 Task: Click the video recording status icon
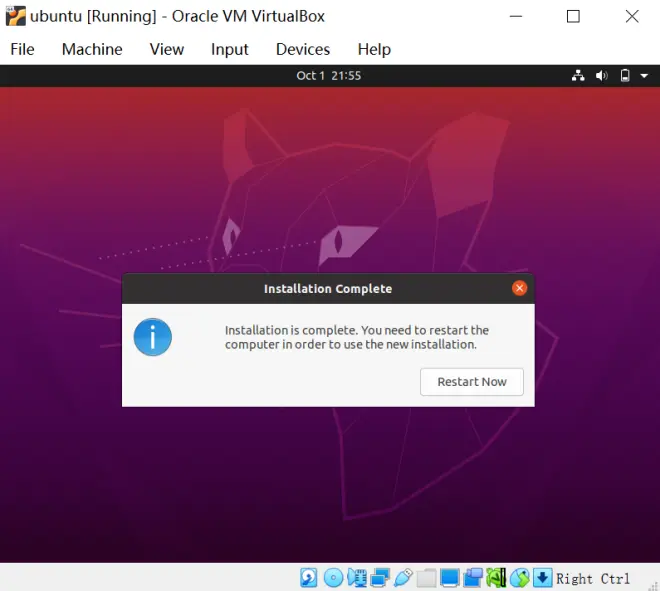[x=473, y=578]
